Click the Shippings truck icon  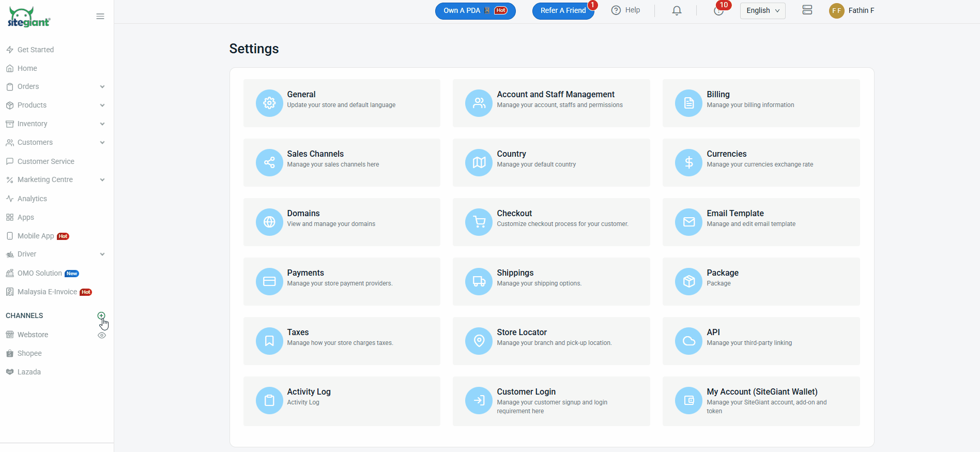point(479,282)
